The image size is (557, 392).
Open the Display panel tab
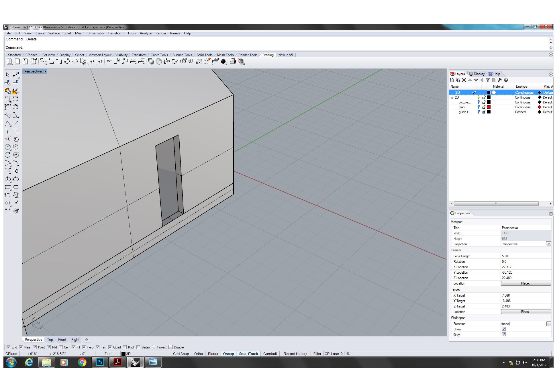pyautogui.click(x=477, y=74)
